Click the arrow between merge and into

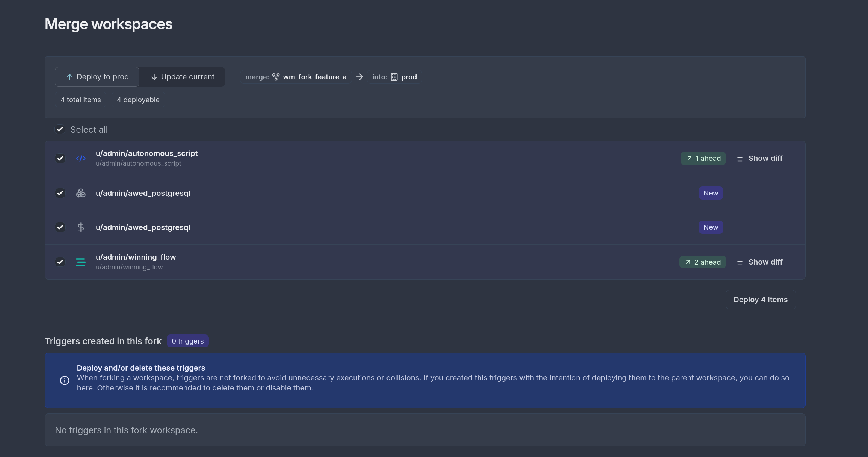359,77
